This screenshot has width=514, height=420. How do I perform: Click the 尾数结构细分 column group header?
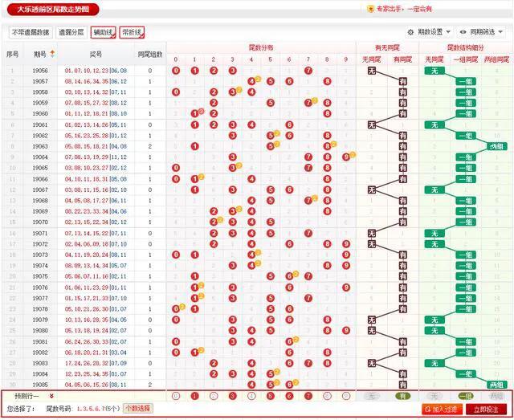tap(466, 48)
